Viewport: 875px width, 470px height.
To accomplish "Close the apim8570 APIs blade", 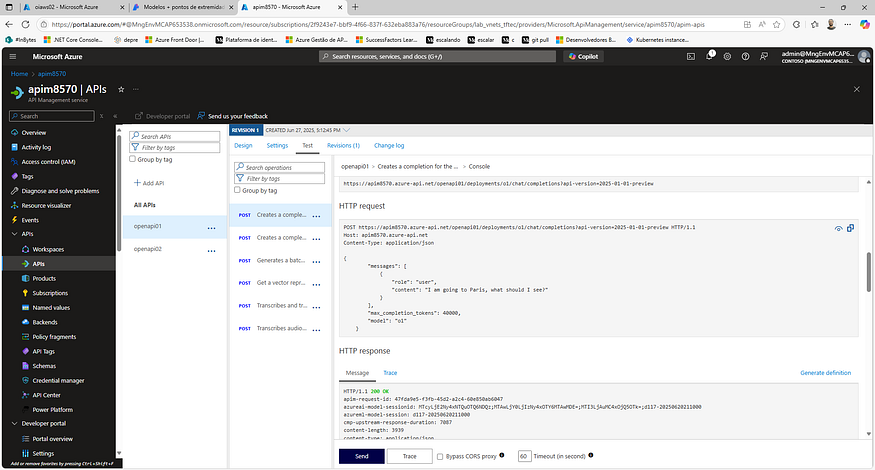I will 857,89.
